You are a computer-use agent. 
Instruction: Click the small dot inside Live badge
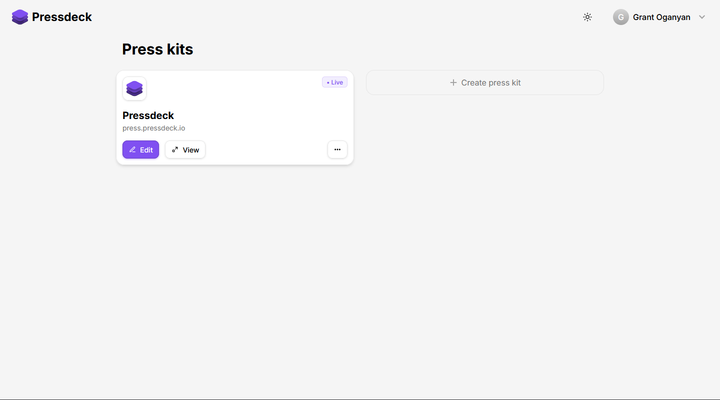327,82
